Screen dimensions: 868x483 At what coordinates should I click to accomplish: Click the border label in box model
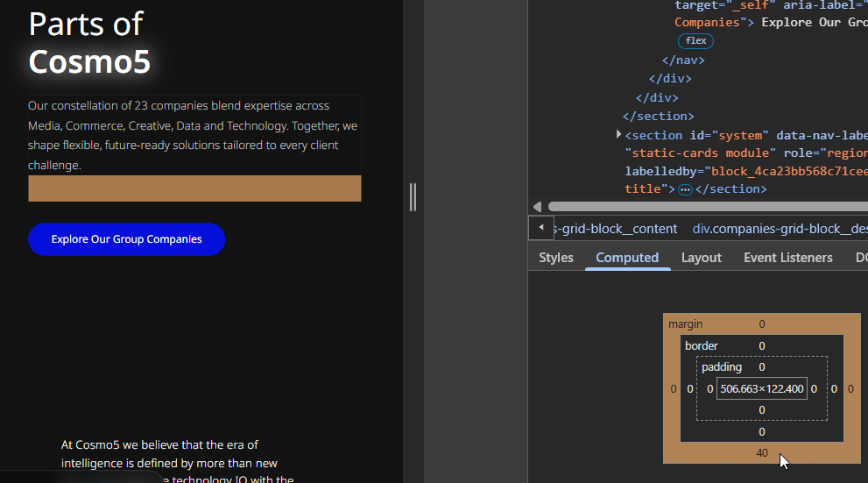click(702, 345)
